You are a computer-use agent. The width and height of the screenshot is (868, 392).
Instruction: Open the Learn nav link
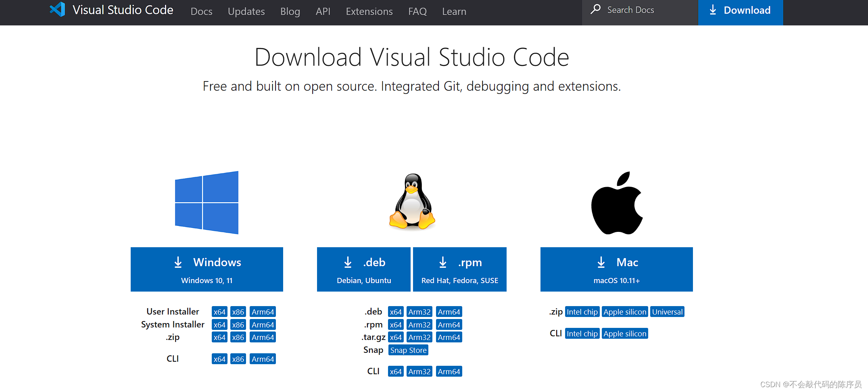tap(454, 11)
